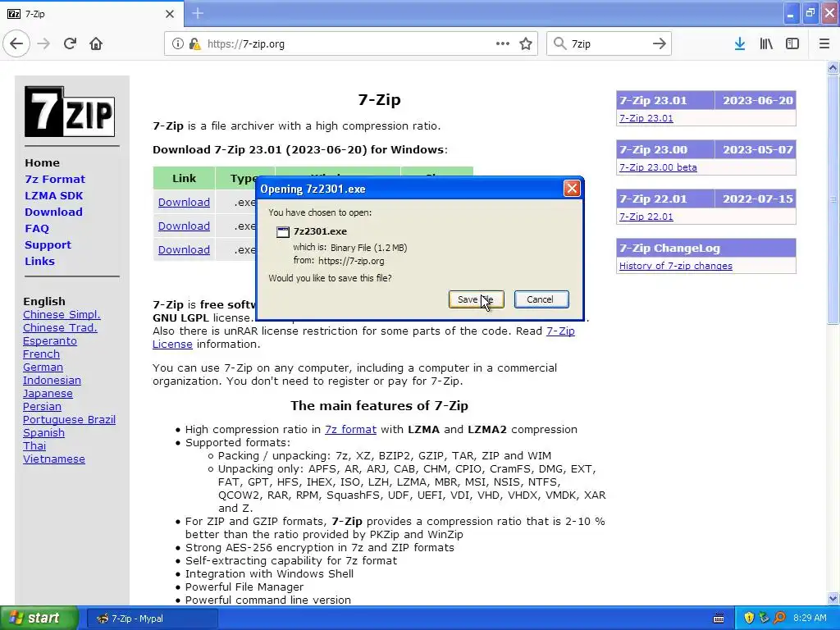840x630 pixels.
Task: Cancel the file download dialog
Action: pyautogui.click(x=541, y=299)
